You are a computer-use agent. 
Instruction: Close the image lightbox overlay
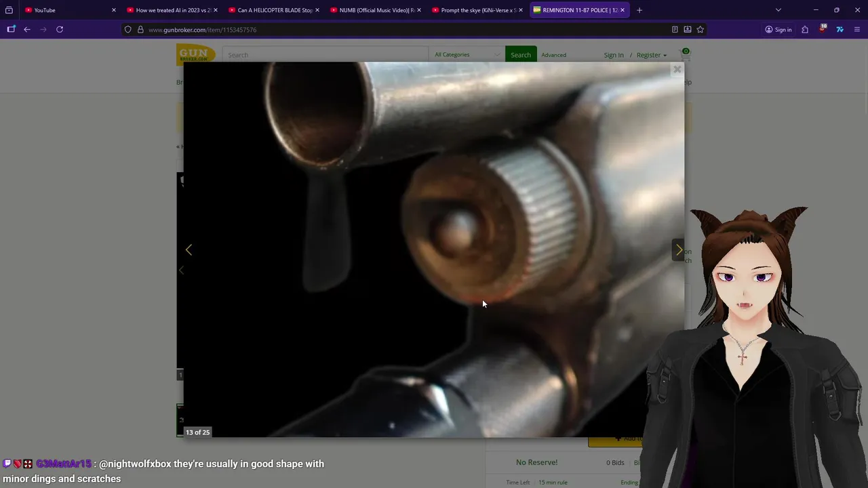point(677,69)
